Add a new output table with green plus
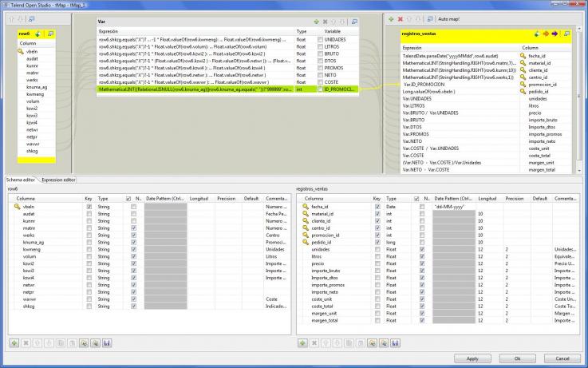 click(x=391, y=18)
